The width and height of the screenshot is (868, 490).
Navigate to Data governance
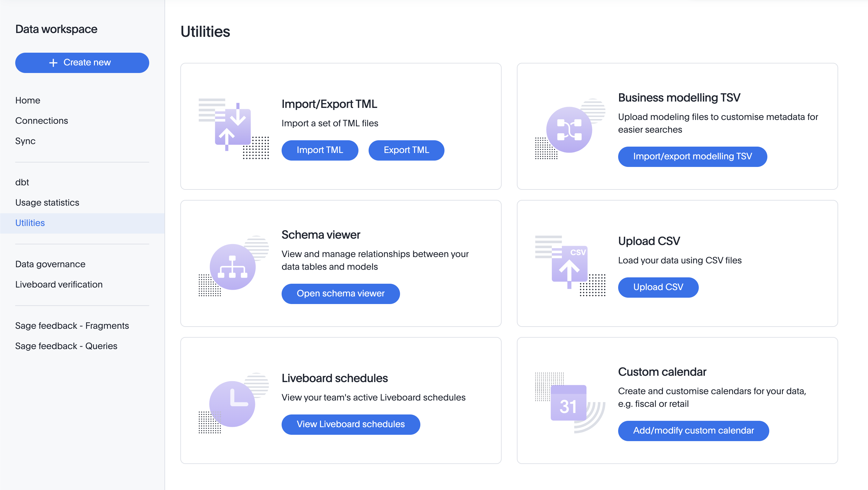[x=50, y=264]
